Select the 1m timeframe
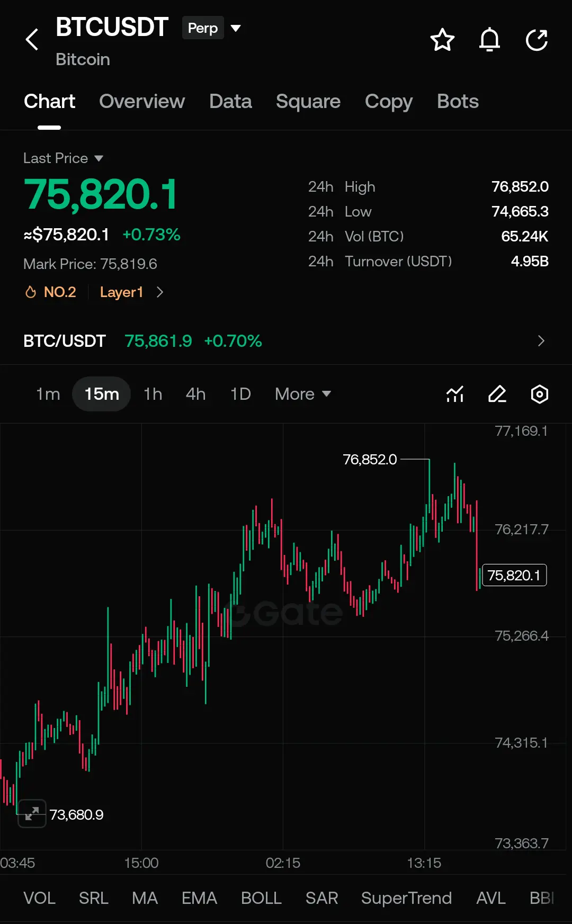The height and width of the screenshot is (924, 572). (x=48, y=394)
